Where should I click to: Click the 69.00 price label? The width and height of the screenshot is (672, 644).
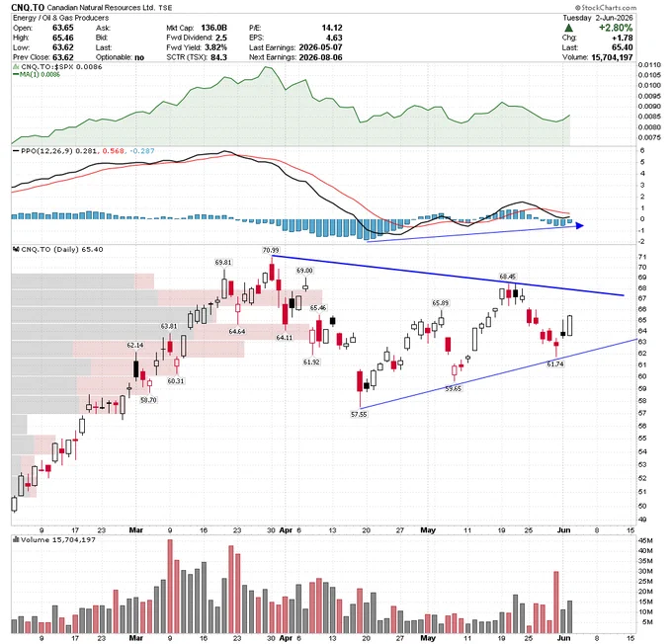[304, 271]
